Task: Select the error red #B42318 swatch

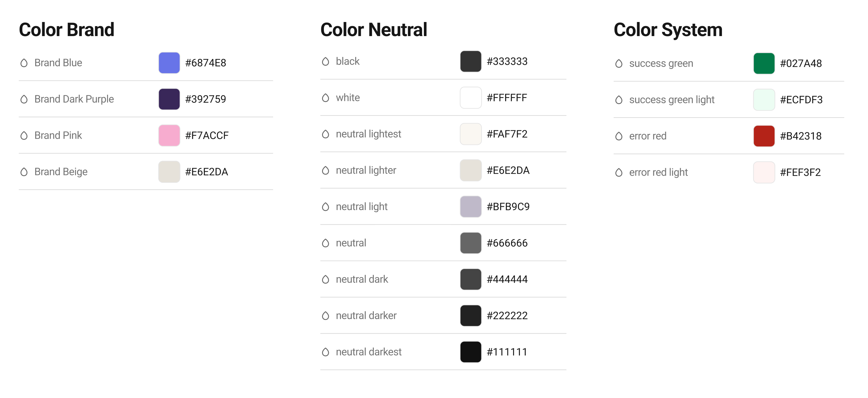Action: [764, 136]
